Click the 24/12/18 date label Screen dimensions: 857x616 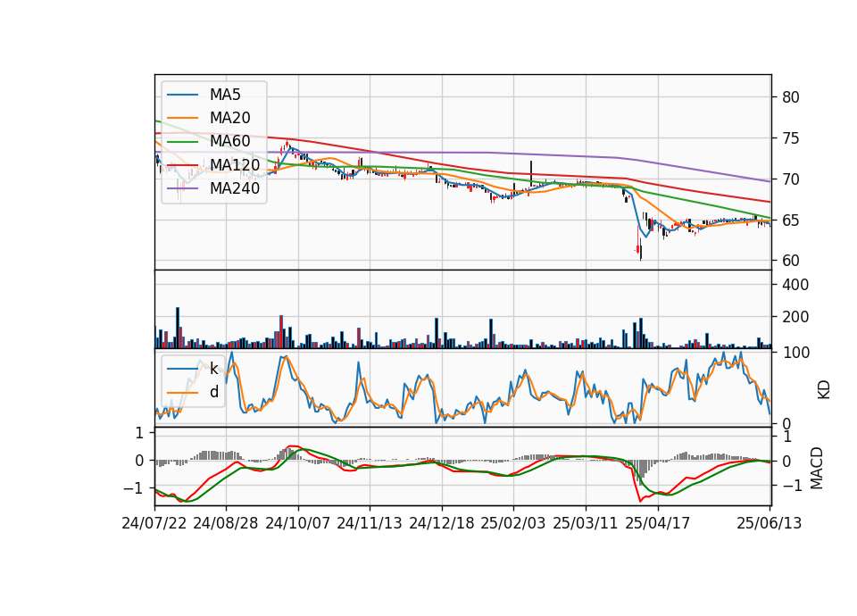click(442, 523)
